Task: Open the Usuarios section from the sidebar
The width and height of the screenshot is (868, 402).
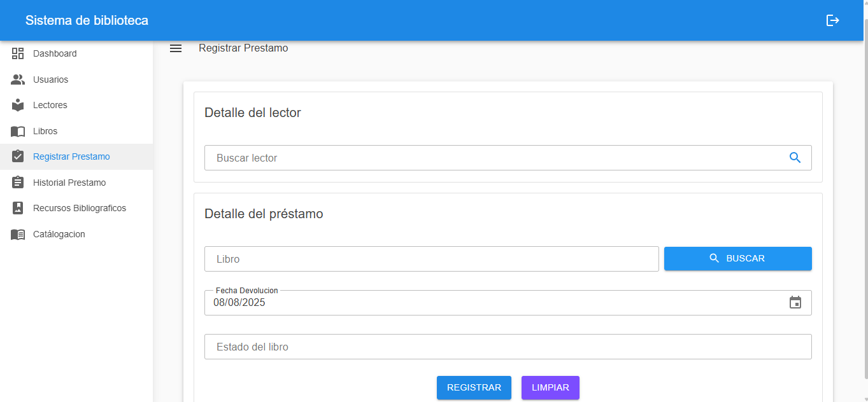Action: 51,79
